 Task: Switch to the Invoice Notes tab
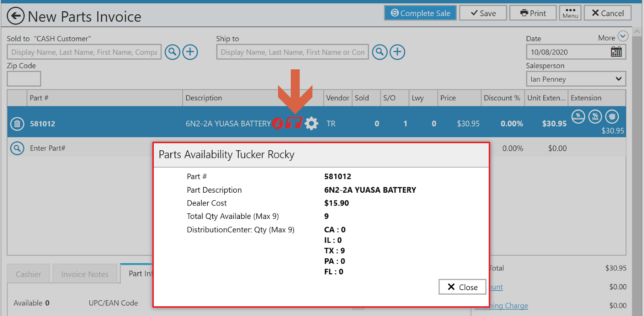coord(85,274)
